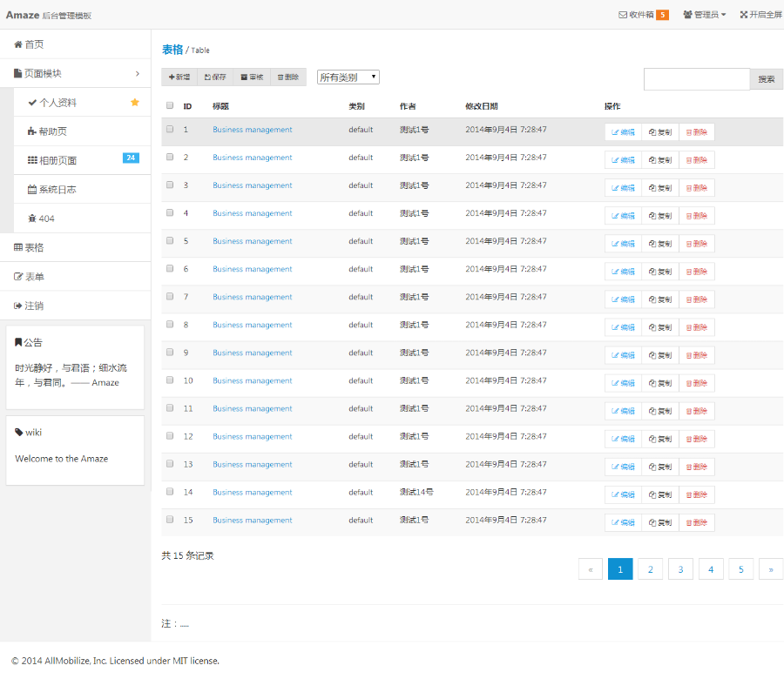784x679 pixels.
Task: Click the star next to 个人资料
Action: [x=134, y=102]
